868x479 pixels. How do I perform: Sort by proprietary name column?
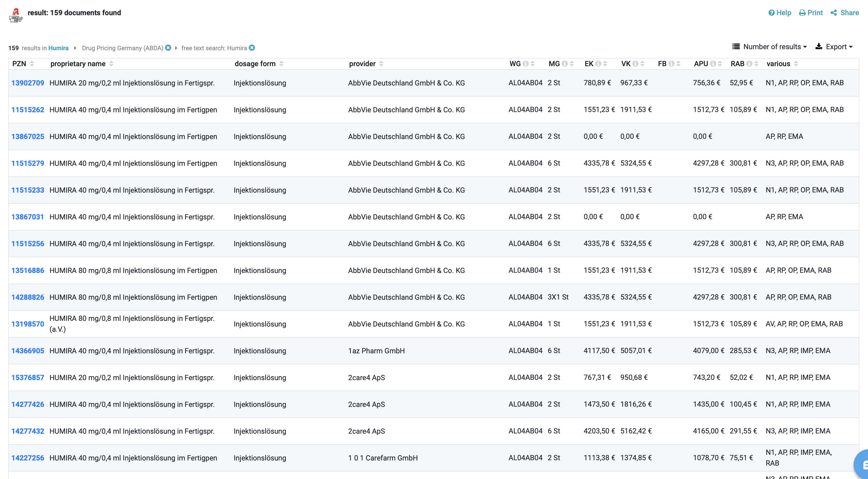(111, 64)
